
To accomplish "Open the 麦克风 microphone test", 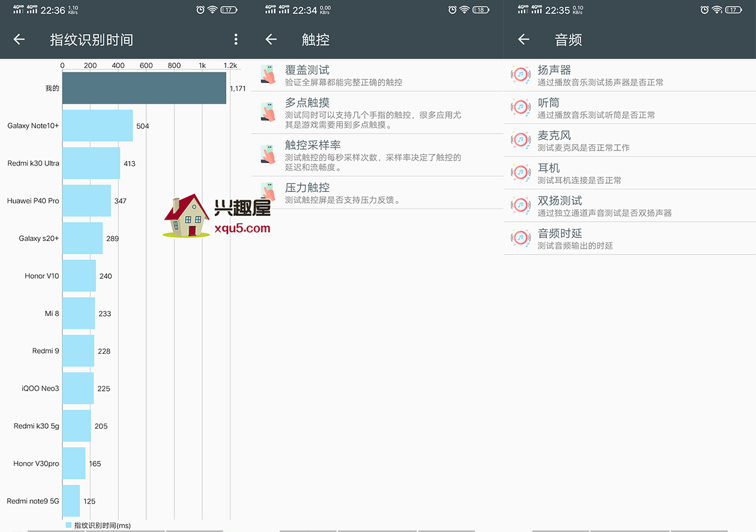I will pyautogui.click(x=630, y=140).
